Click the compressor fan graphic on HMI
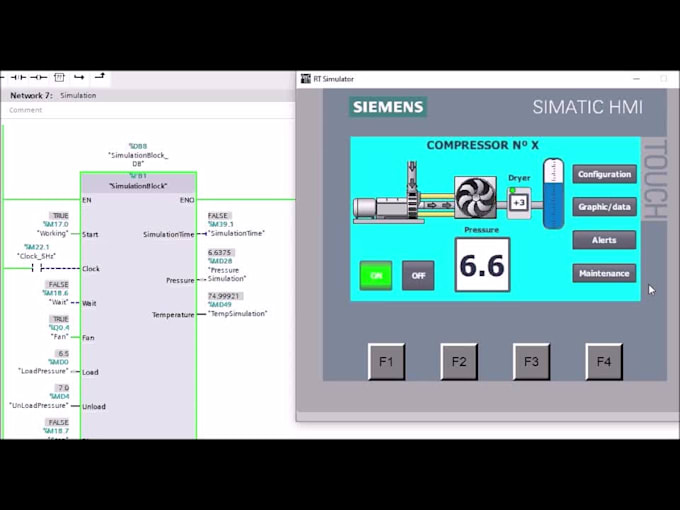Image resolution: width=680 pixels, height=510 pixels. 475,197
